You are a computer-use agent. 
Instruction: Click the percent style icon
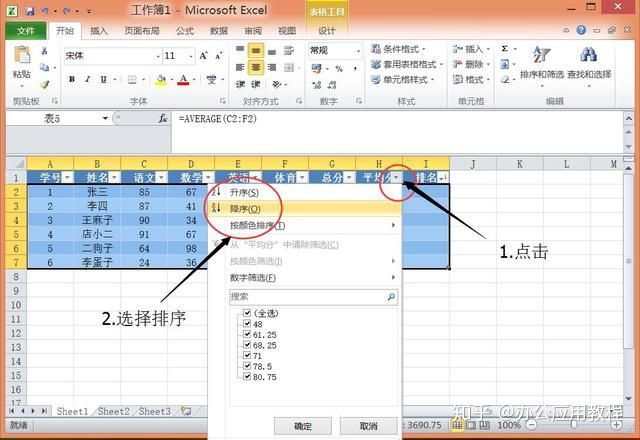point(339,69)
